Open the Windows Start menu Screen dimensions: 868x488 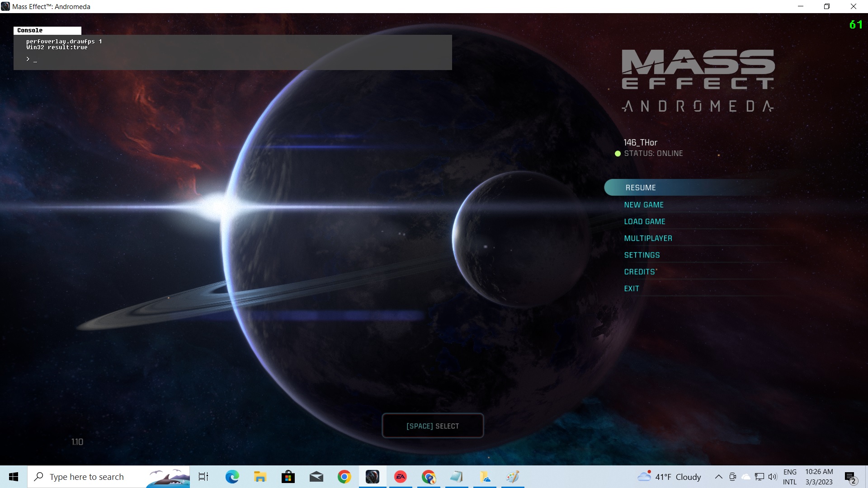(14, 477)
